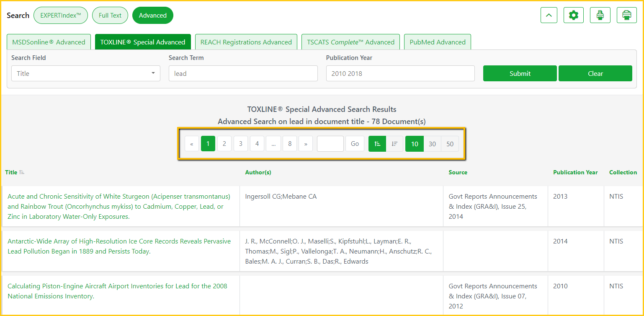Switch to Full Text search mode
Image resolution: width=644 pixels, height=316 pixels.
(x=110, y=16)
